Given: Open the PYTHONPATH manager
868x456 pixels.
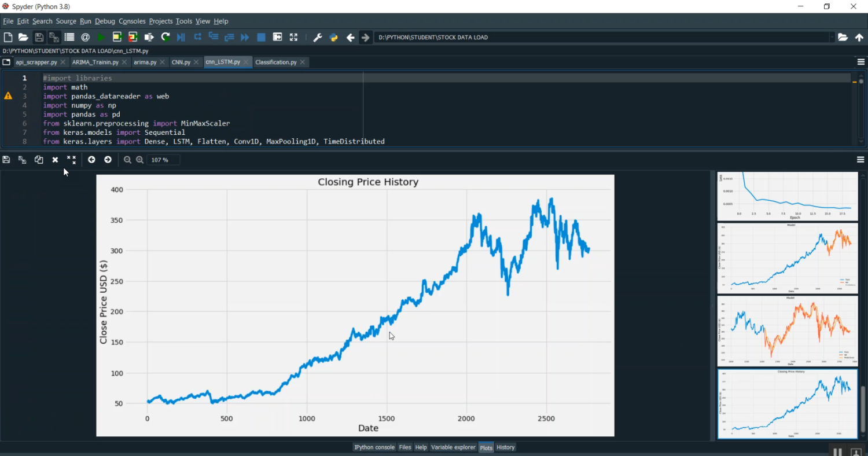Looking at the screenshot, I should [333, 36].
